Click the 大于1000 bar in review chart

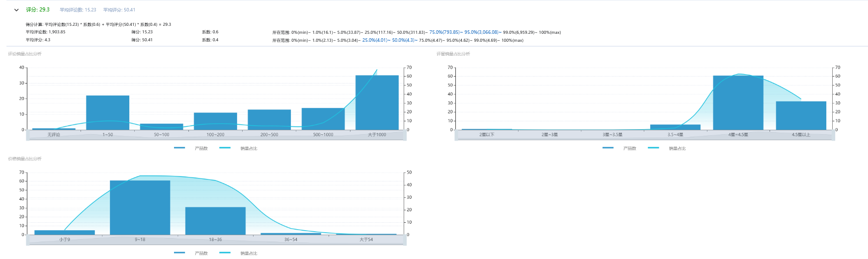point(377,102)
